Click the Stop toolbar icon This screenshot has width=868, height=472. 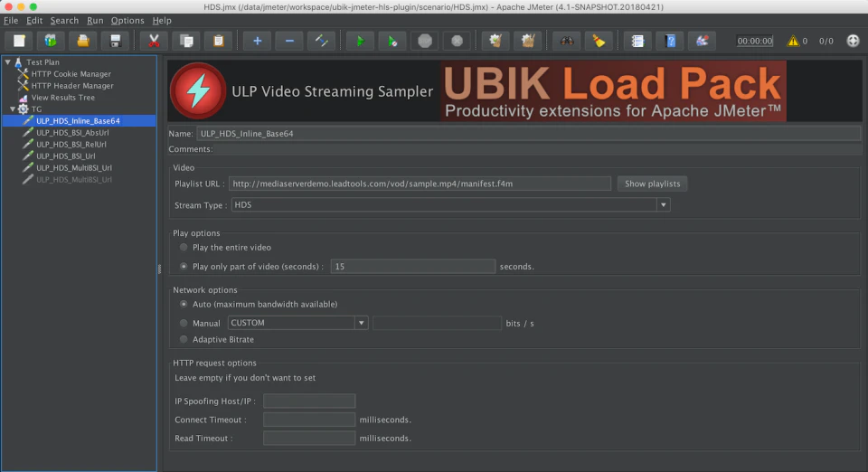[x=425, y=41]
